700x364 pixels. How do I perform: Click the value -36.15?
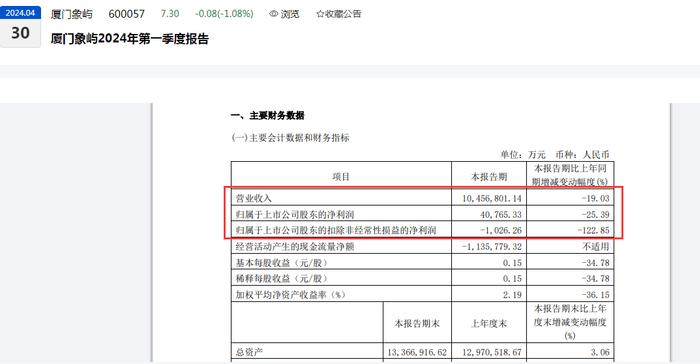tap(596, 295)
